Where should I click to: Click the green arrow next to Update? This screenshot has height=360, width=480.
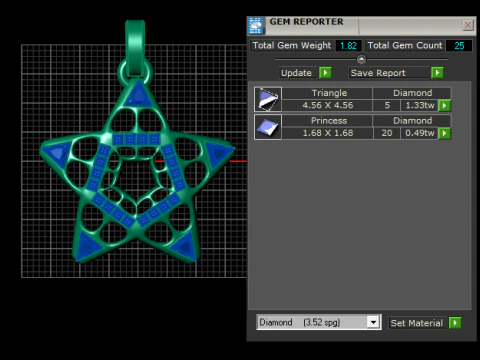point(325,73)
